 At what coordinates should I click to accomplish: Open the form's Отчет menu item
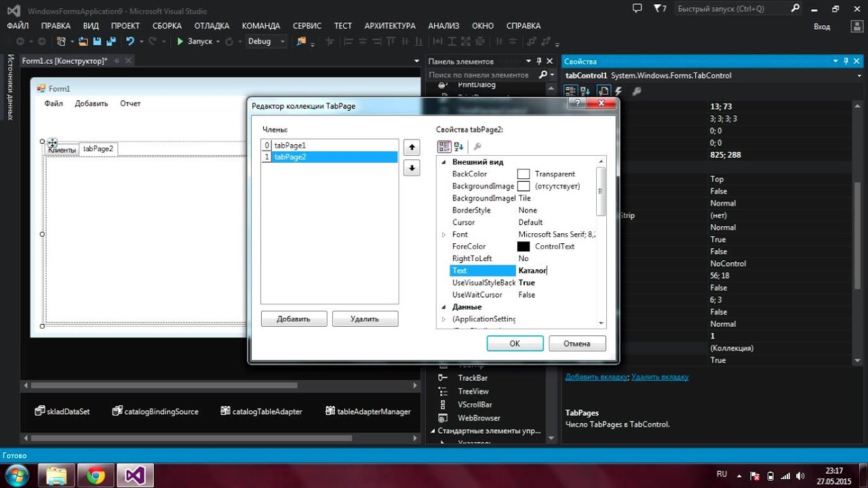click(130, 104)
